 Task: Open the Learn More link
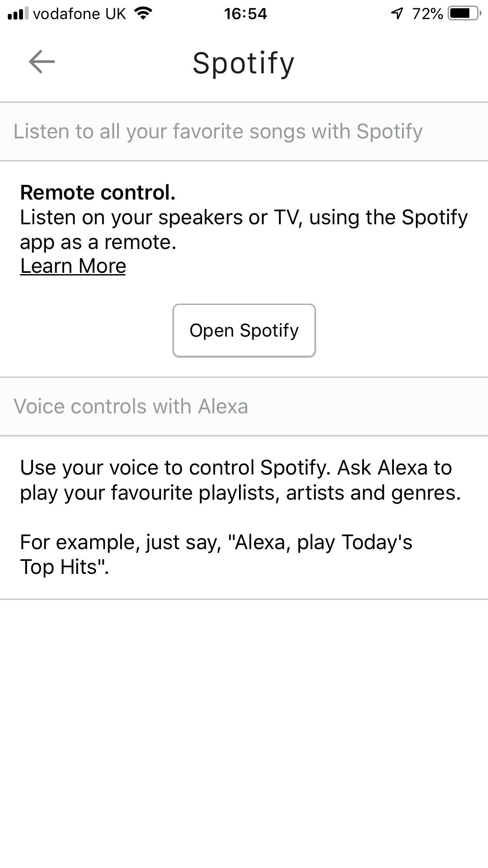pos(73,266)
